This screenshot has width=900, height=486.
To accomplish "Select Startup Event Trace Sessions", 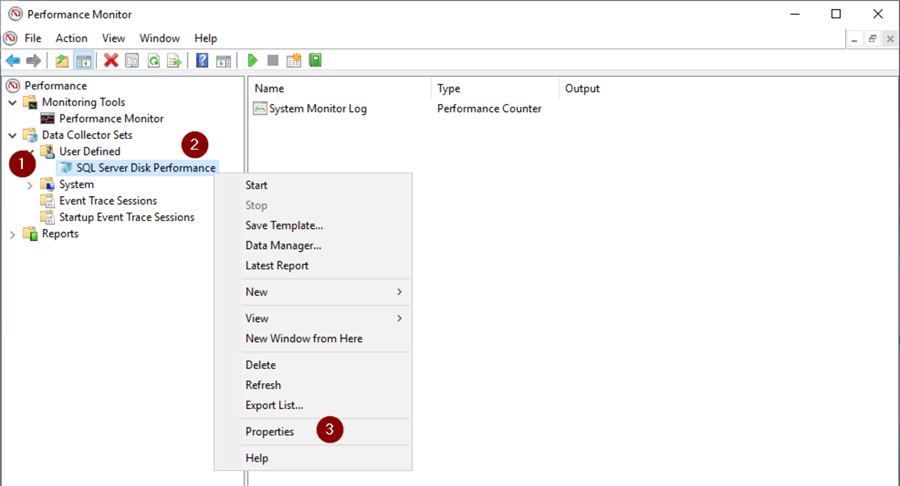I will [x=127, y=217].
